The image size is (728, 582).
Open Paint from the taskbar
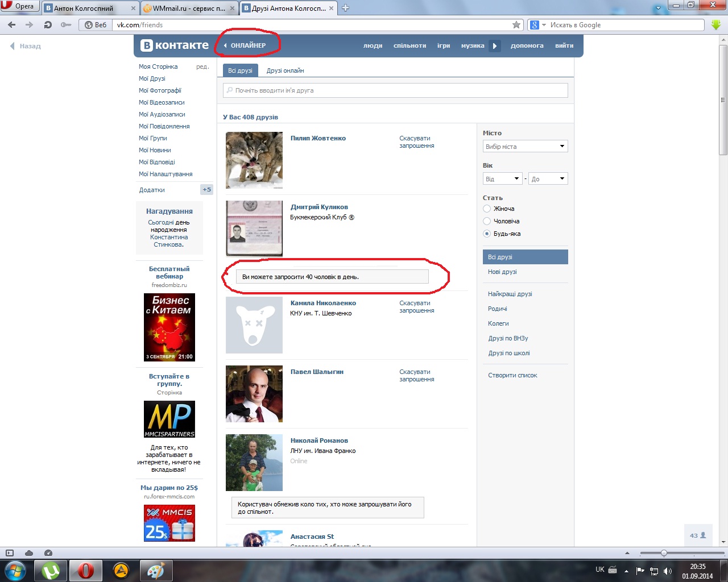click(x=155, y=570)
